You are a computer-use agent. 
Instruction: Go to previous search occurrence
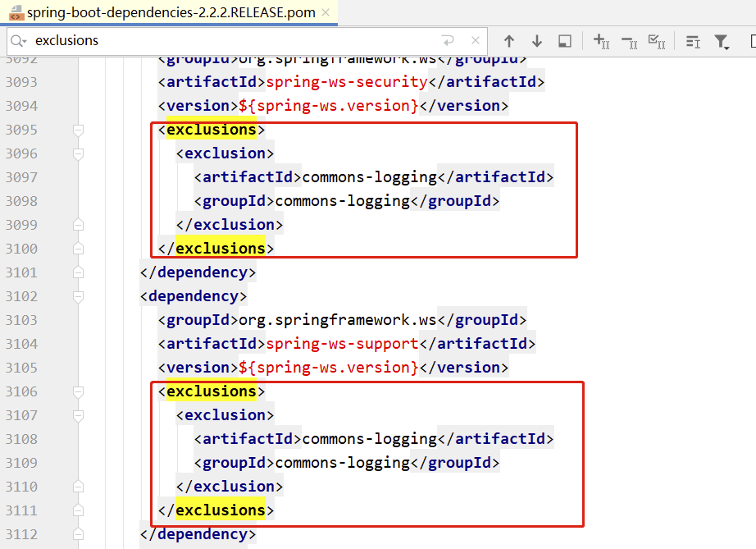pos(509,41)
